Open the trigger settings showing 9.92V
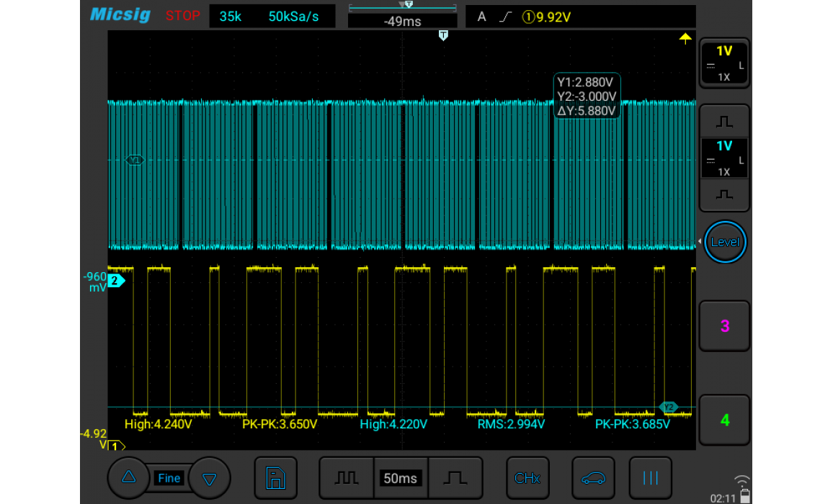The image size is (833, 504). (580, 17)
